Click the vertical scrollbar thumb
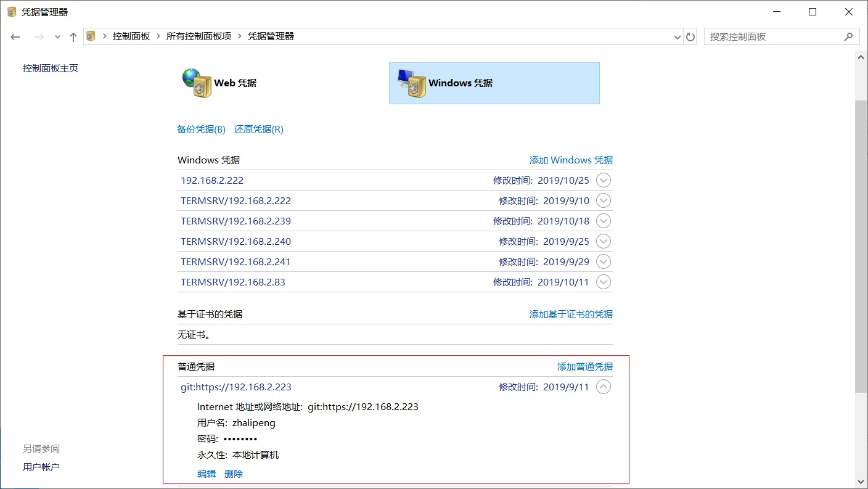The image size is (868, 489). 861,247
